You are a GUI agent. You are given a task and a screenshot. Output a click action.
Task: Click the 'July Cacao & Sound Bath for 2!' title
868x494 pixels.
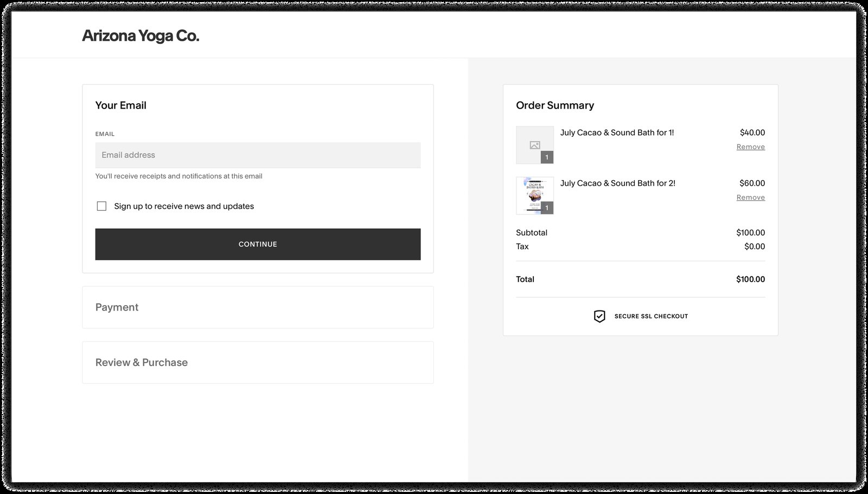(x=618, y=183)
